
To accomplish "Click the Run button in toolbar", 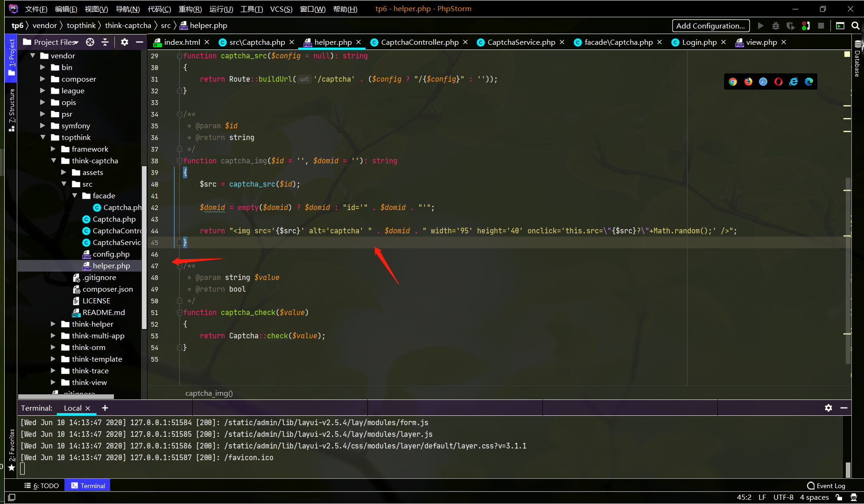I will [x=760, y=26].
